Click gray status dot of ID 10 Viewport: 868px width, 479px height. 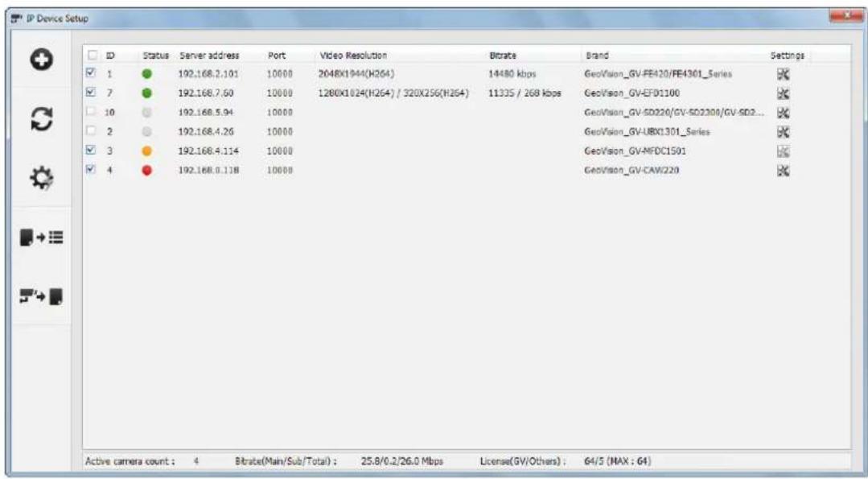click(x=146, y=113)
